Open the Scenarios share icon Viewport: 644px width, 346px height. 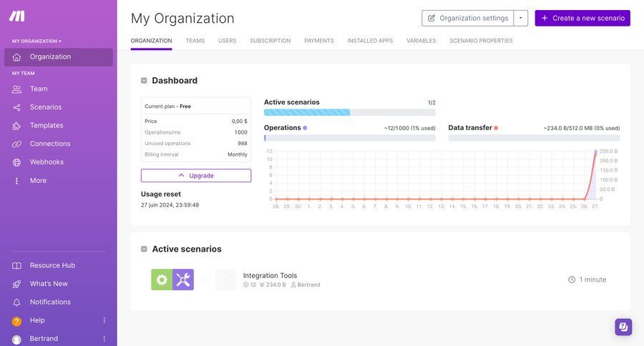click(16, 107)
